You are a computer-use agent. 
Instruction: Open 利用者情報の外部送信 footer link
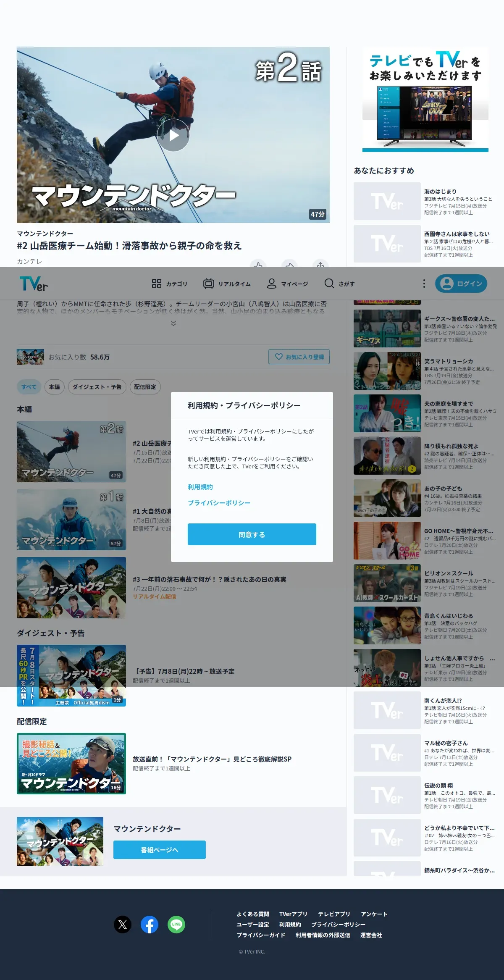pos(323,935)
